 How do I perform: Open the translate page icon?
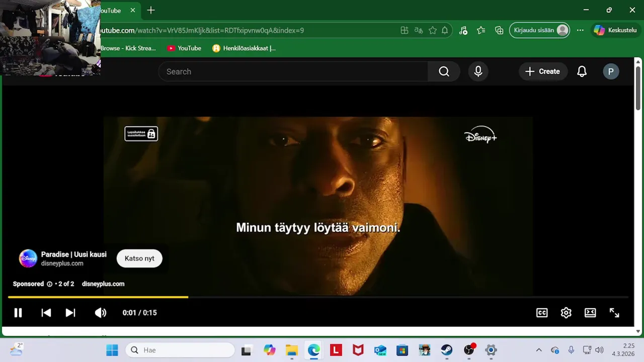tap(419, 30)
